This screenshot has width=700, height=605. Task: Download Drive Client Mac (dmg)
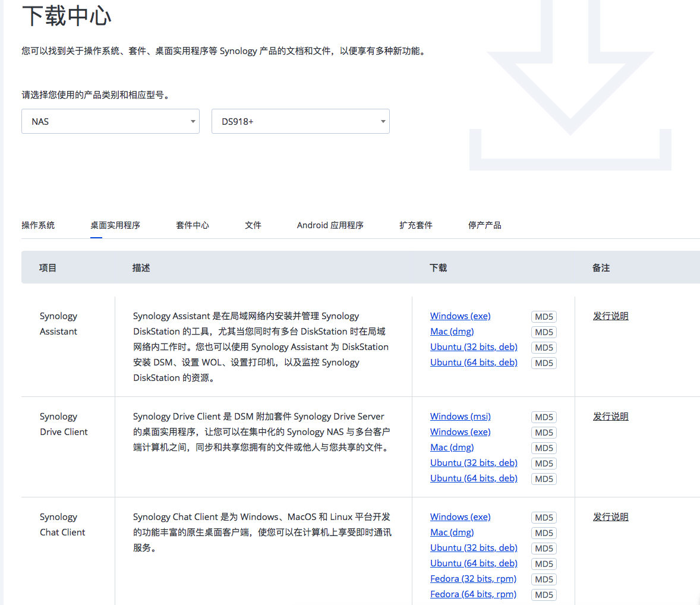[x=452, y=448]
